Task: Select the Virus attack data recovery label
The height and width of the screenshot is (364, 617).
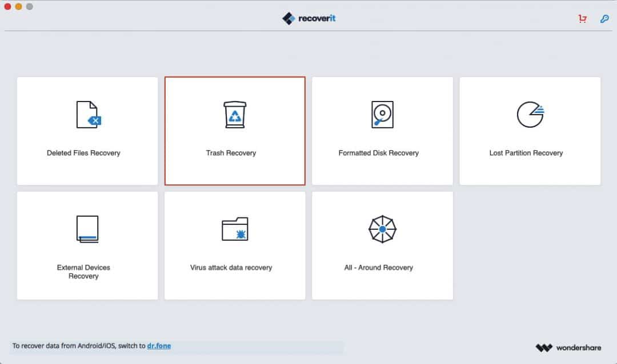Action: coord(231,268)
